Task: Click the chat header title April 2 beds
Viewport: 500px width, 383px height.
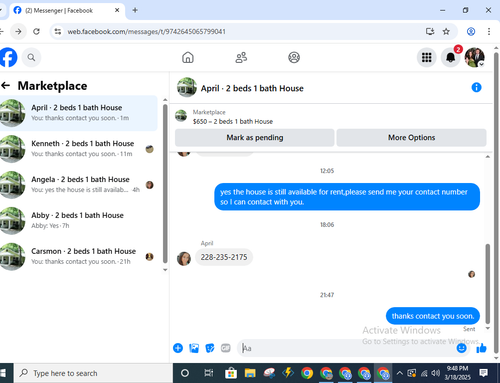Action: 252,88
